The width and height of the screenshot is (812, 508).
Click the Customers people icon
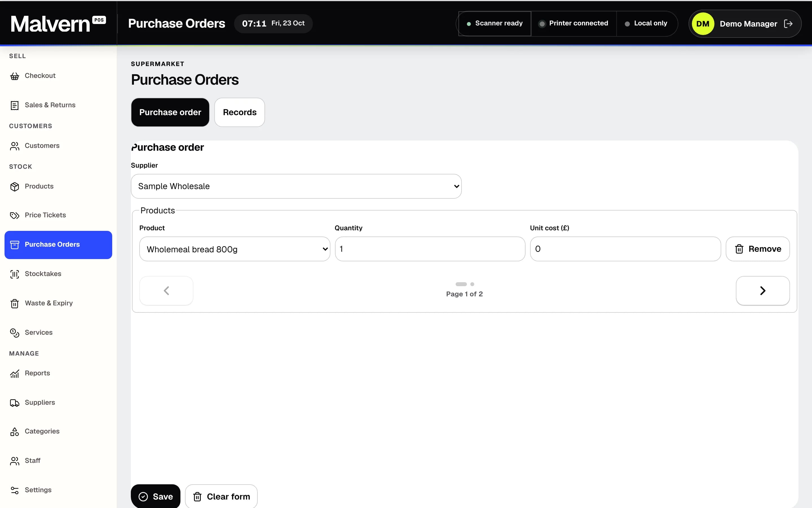14,146
